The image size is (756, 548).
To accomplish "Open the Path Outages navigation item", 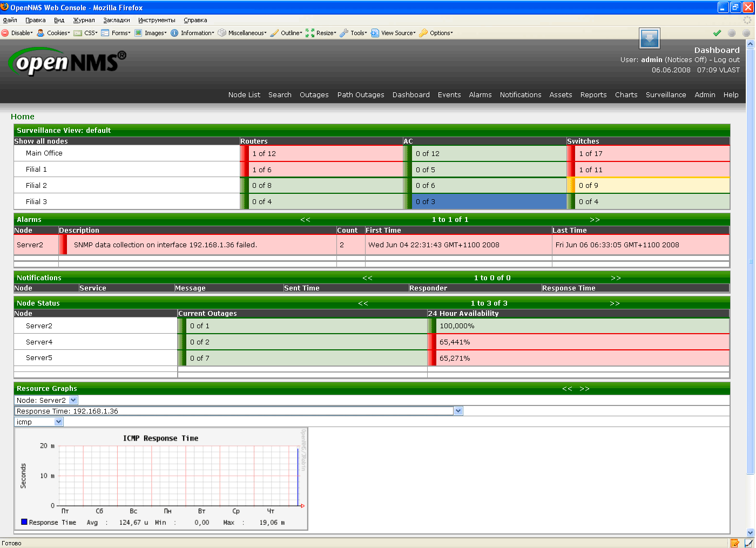I will point(361,94).
